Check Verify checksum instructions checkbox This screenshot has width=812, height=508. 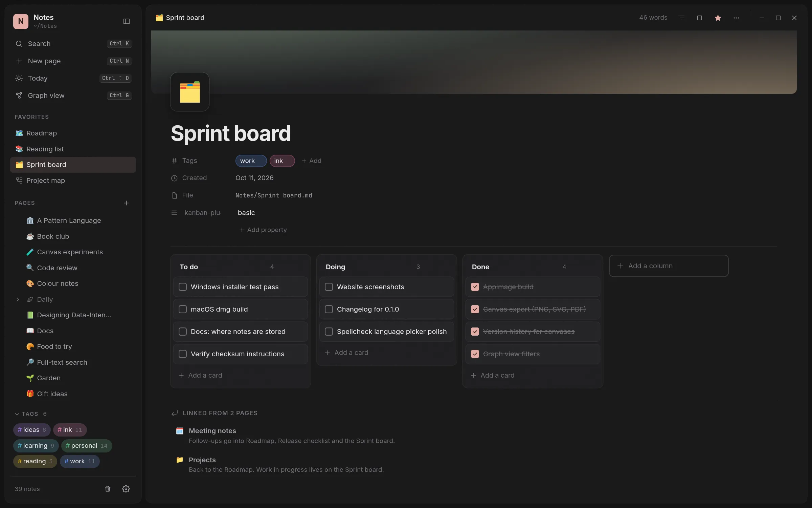pos(183,354)
